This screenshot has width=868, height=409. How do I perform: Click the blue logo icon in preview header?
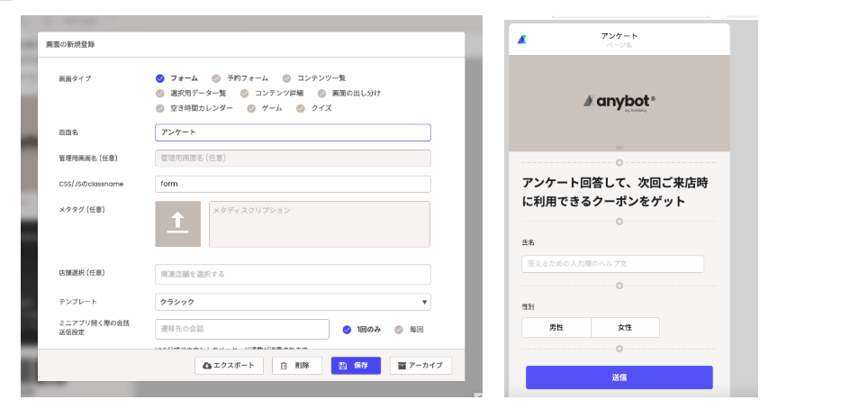click(x=522, y=40)
